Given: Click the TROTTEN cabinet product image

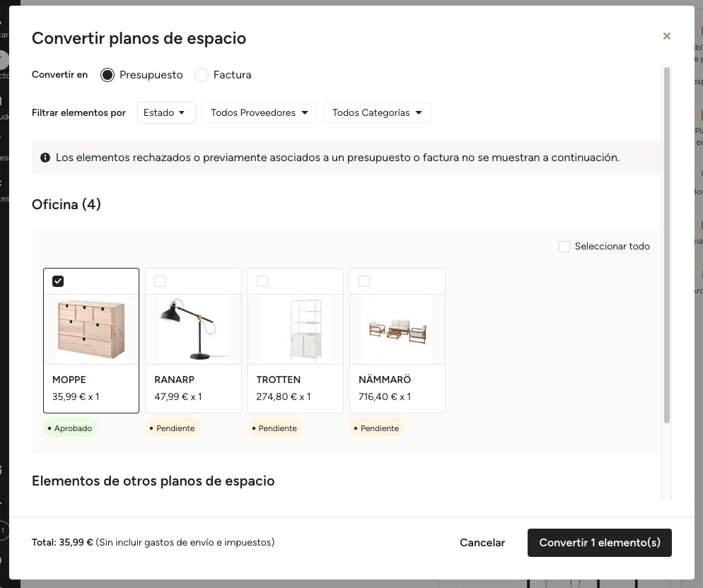Looking at the screenshot, I should click(x=295, y=329).
